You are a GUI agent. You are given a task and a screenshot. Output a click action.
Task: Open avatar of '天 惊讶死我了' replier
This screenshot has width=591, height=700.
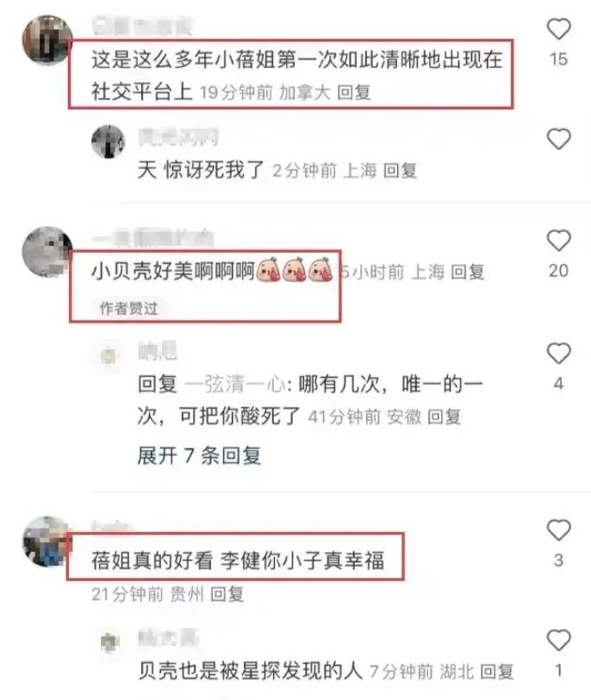pyautogui.click(x=108, y=141)
